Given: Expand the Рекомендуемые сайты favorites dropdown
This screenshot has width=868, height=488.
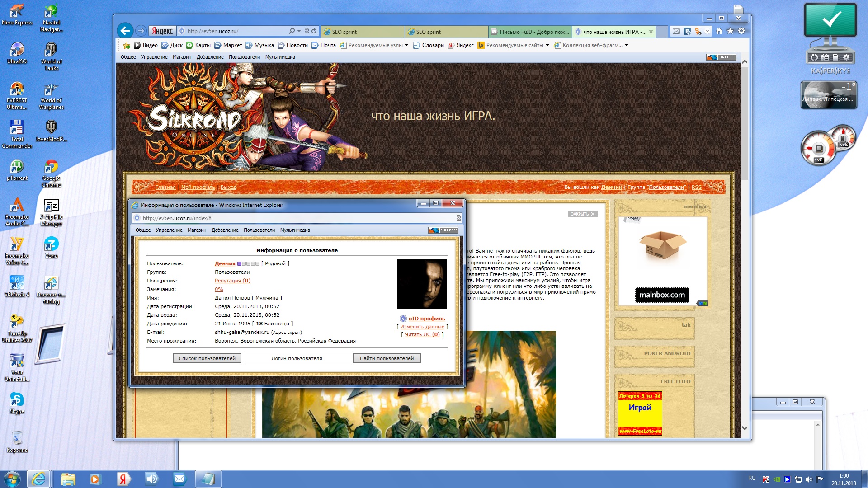Looking at the screenshot, I should (547, 45).
